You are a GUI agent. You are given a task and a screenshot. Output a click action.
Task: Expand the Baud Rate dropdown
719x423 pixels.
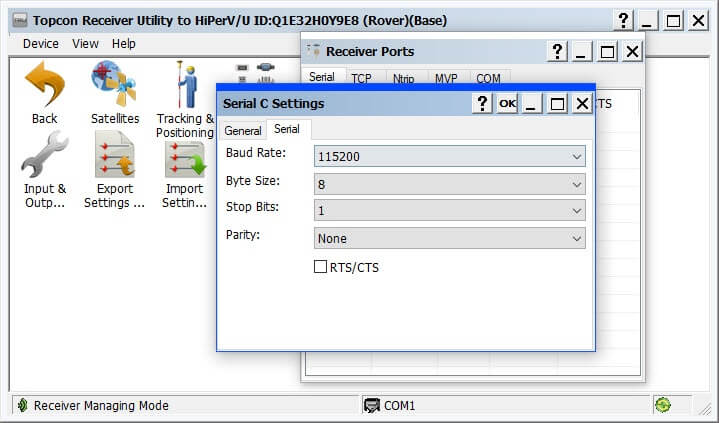(449, 157)
